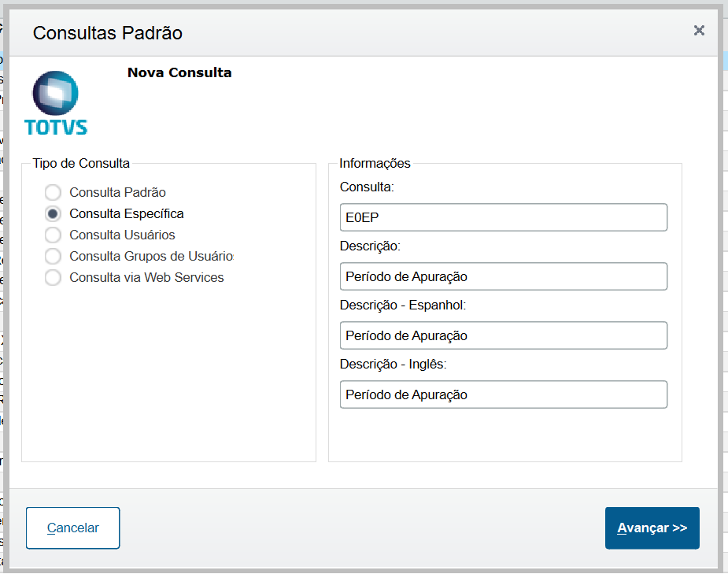Click the Tipo de Consulta group label

[81, 164]
